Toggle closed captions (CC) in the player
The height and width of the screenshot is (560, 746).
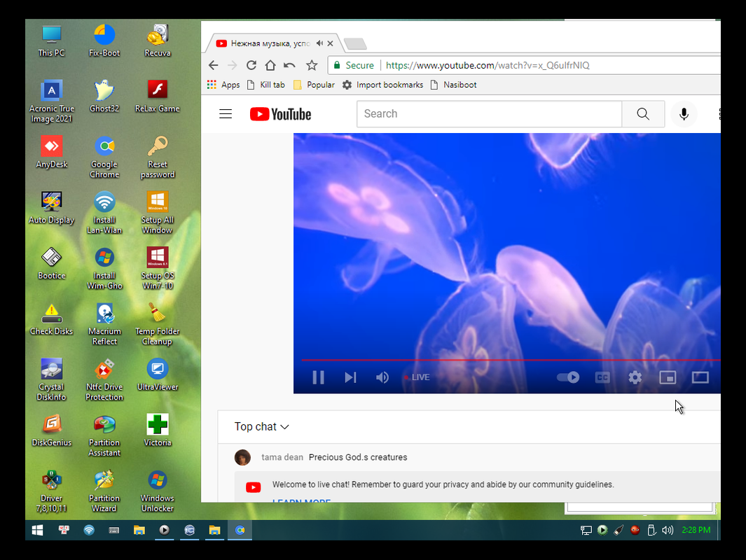(602, 377)
